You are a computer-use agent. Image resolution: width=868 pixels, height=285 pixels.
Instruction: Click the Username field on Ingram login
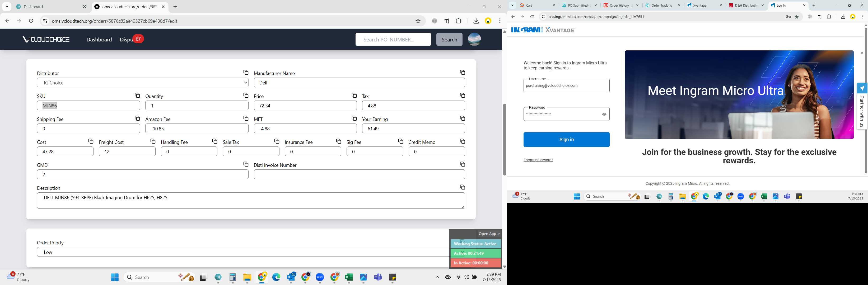point(566,85)
